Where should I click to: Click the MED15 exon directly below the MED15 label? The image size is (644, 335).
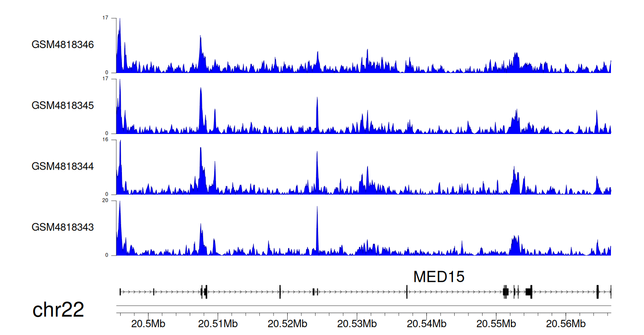(x=407, y=292)
